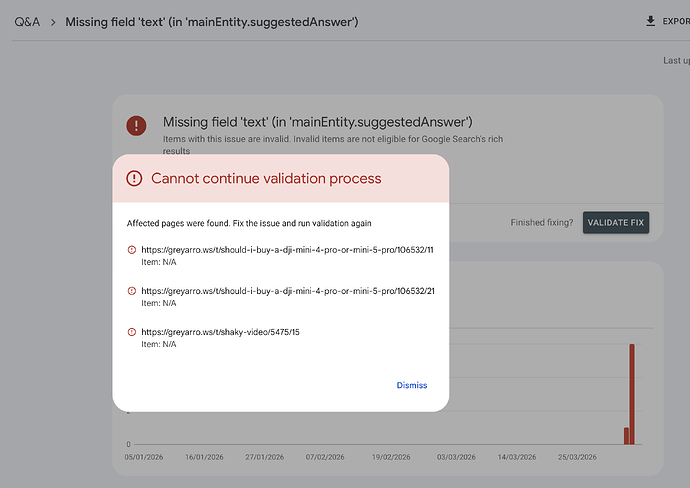The width and height of the screenshot is (690, 488).
Task: Click error icon next to 106532/11 URL
Action: click(x=132, y=250)
